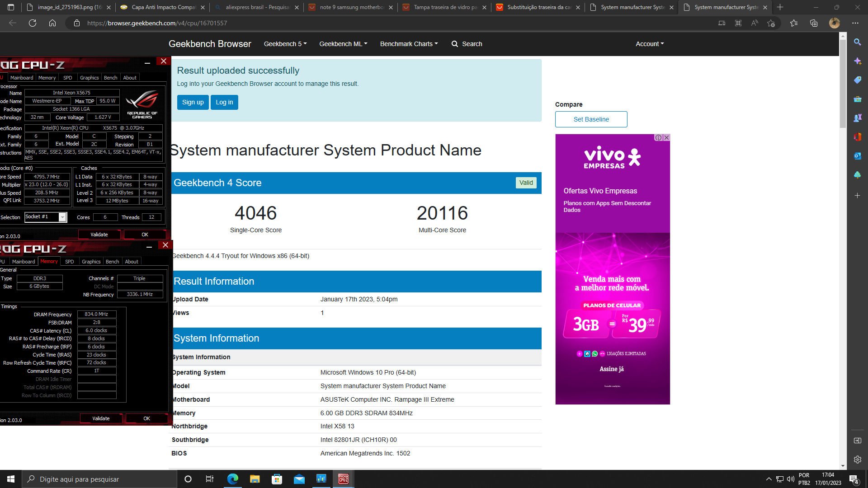
Task: Open Microsoft Store from the taskbar
Action: coord(277,479)
